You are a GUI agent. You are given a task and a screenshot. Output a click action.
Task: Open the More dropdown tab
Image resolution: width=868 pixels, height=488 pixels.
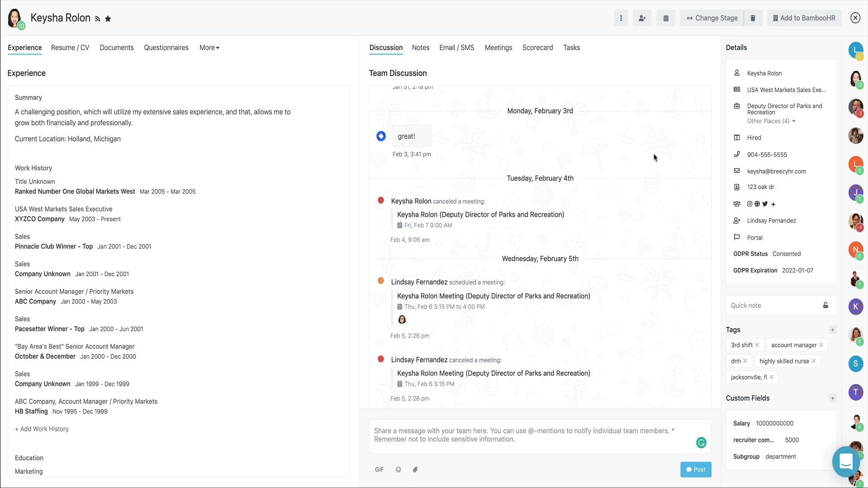pyautogui.click(x=209, y=47)
